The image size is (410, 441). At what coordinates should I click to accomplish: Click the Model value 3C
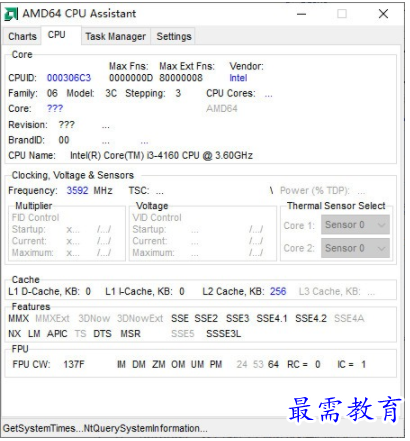111,93
